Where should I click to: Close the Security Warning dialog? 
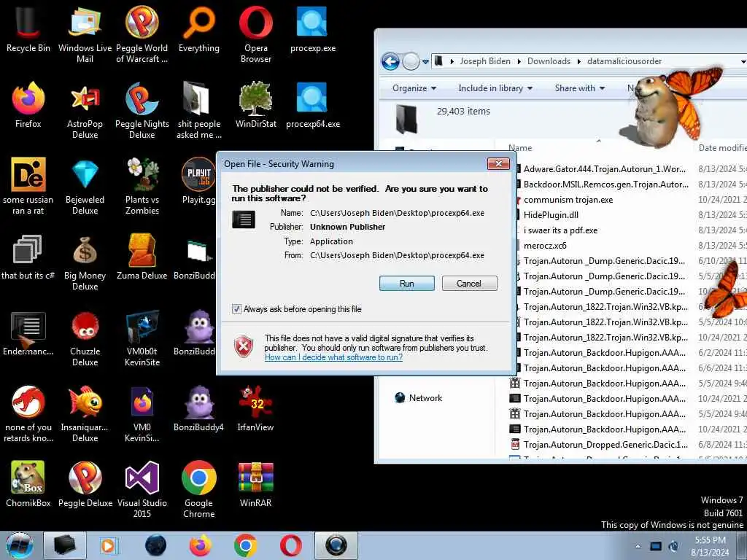point(498,164)
